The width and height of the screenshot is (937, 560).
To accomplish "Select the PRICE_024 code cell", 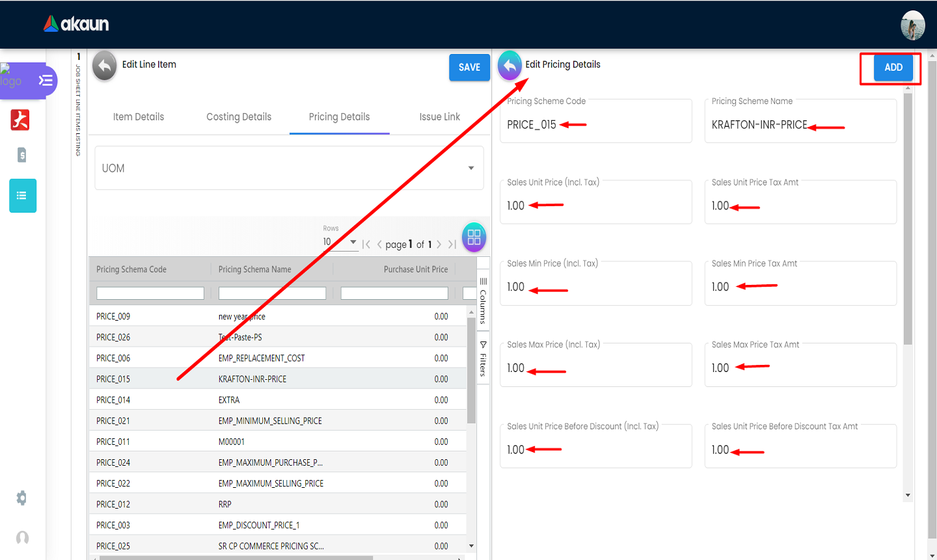I will (x=113, y=462).
